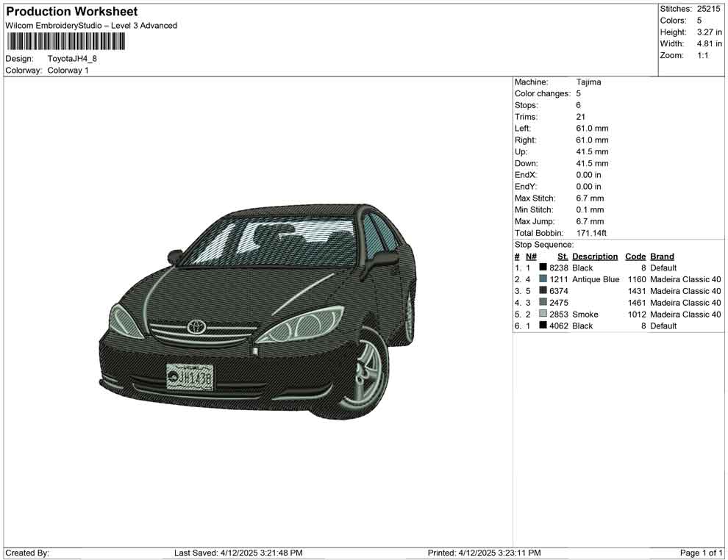Viewport: 728px width, 560px height.
Task: Select the Antique Blue color swatch
Action: click(x=543, y=279)
